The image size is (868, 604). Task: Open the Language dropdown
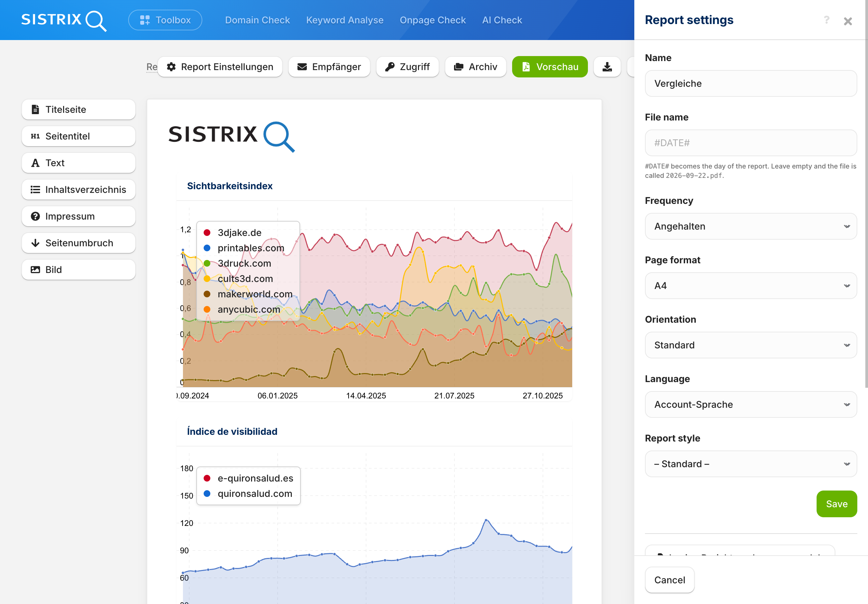point(751,404)
